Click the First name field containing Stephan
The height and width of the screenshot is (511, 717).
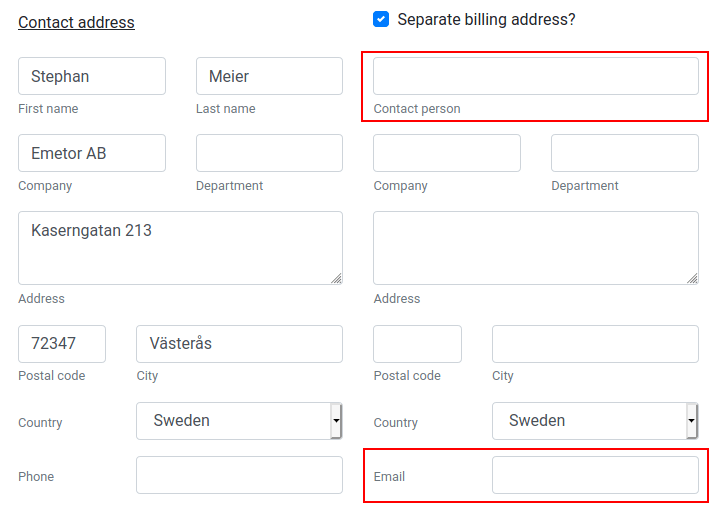coord(92,76)
